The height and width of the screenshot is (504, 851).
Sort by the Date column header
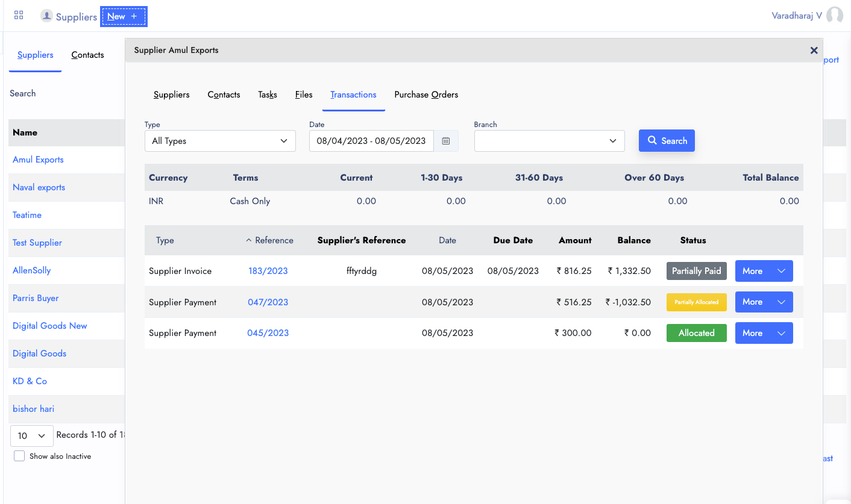[447, 240]
